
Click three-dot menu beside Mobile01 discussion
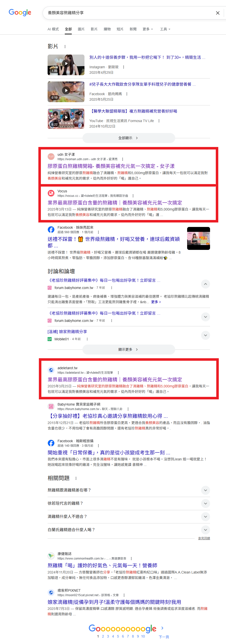[87, 339]
